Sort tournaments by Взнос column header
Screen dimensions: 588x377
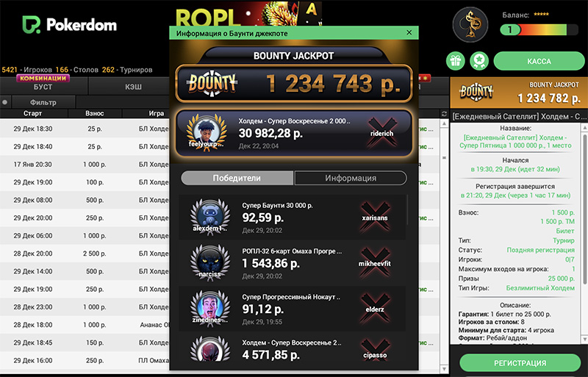(x=95, y=113)
